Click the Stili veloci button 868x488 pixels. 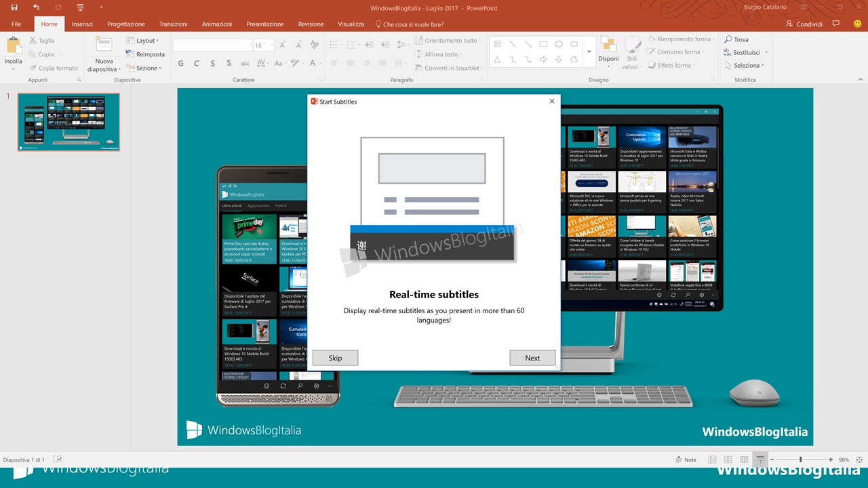coord(632,52)
